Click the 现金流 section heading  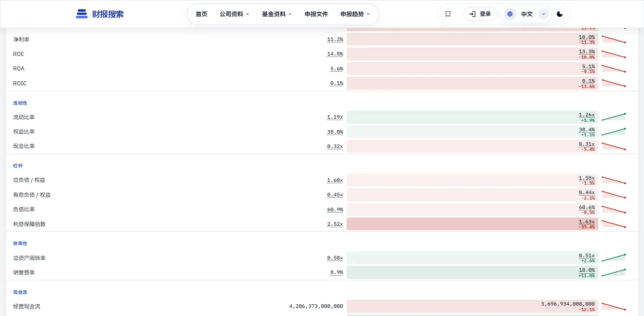click(x=20, y=292)
